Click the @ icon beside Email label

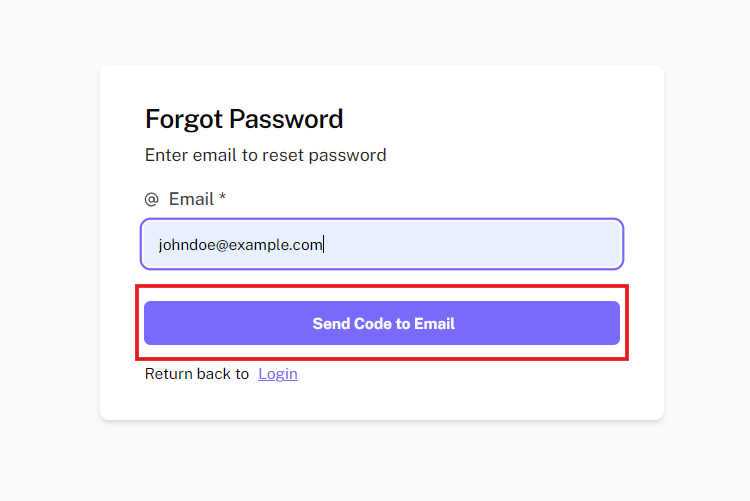pyautogui.click(x=152, y=199)
